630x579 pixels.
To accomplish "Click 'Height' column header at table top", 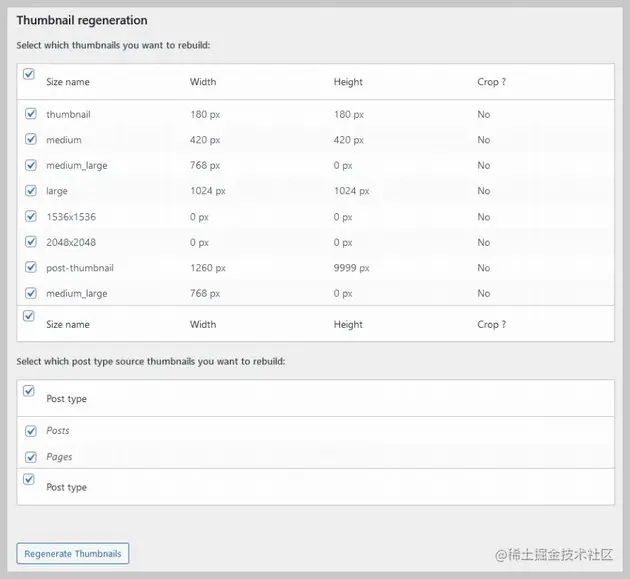I will [x=348, y=82].
